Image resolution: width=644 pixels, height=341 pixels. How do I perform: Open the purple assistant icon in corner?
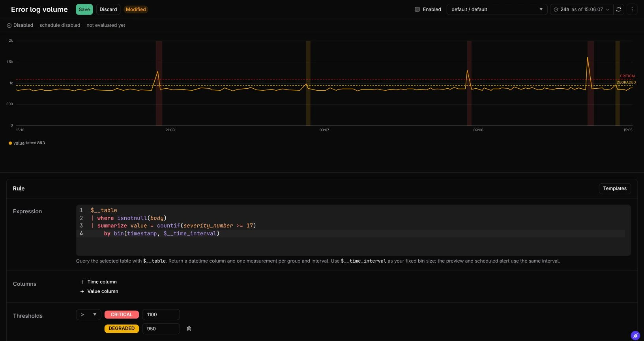(635, 335)
